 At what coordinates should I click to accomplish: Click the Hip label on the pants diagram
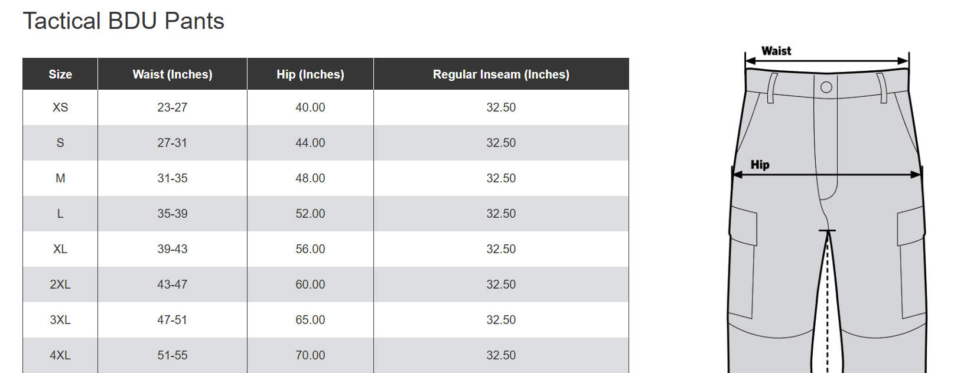pos(760,165)
